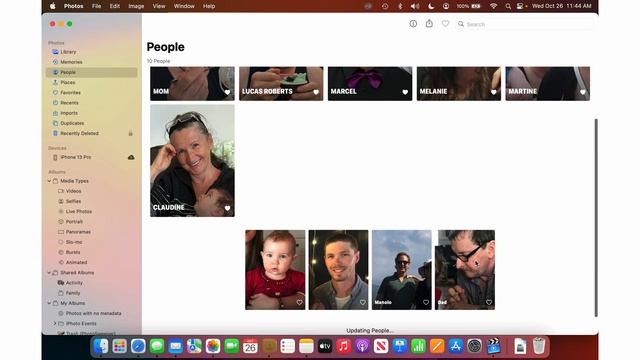Click the volume icon in menu bar

click(x=415, y=6)
